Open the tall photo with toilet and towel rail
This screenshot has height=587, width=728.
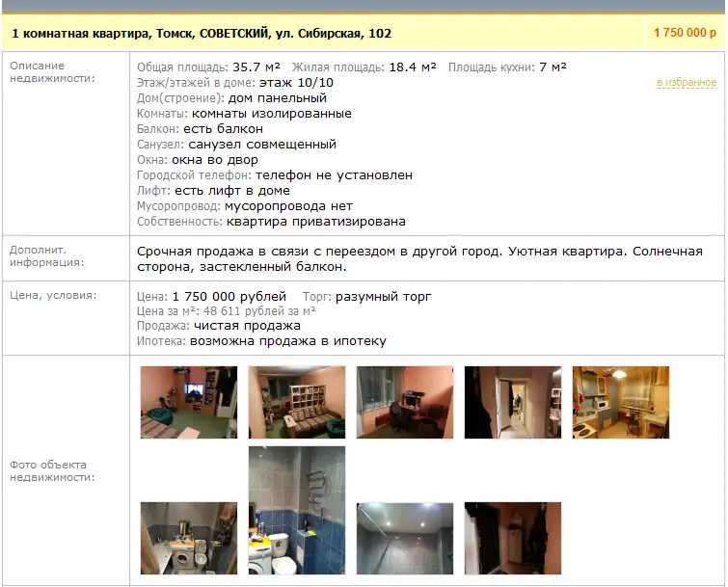point(296,509)
